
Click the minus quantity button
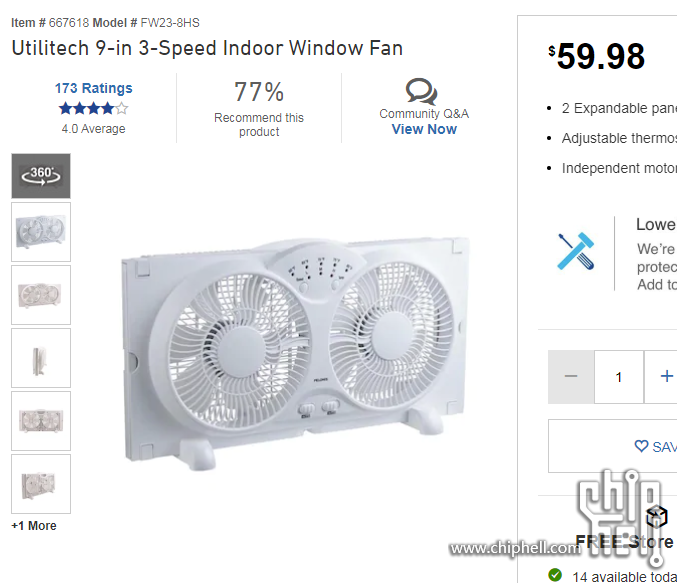pyautogui.click(x=571, y=377)
